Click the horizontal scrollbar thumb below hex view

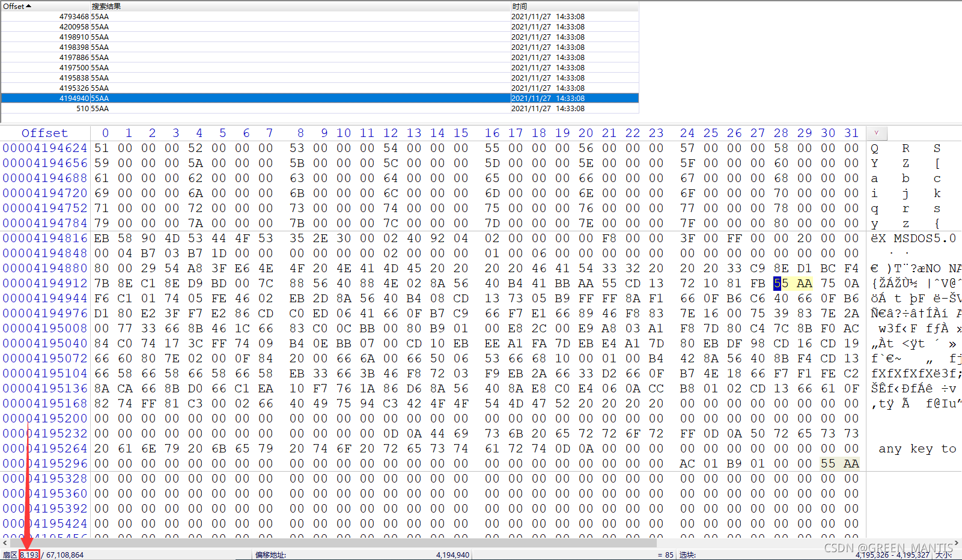pos(333,543)
